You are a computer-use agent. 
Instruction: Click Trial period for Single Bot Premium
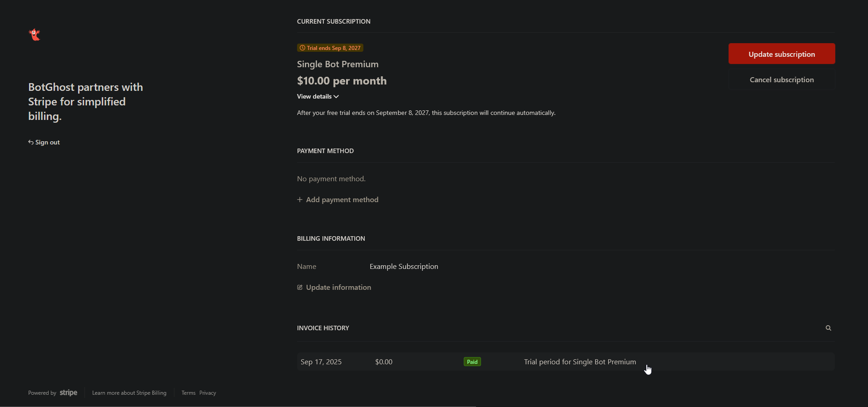(580, 362)
